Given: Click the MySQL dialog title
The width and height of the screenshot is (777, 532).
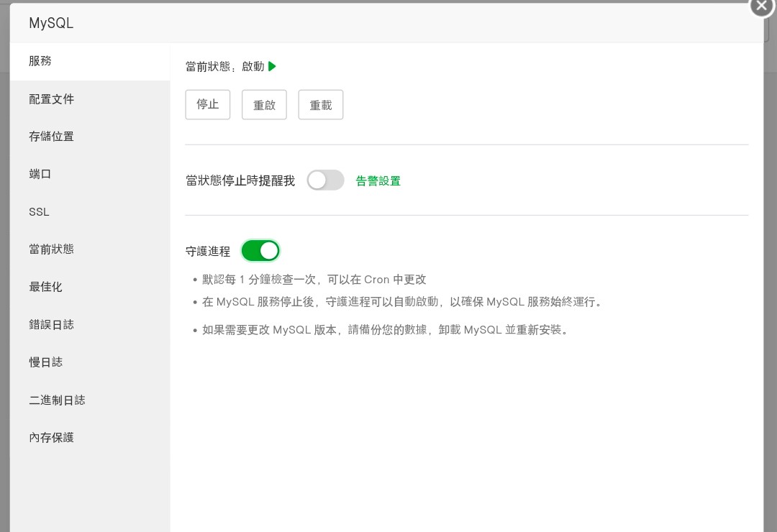Looking at the screenshot, I should point(51,23).
